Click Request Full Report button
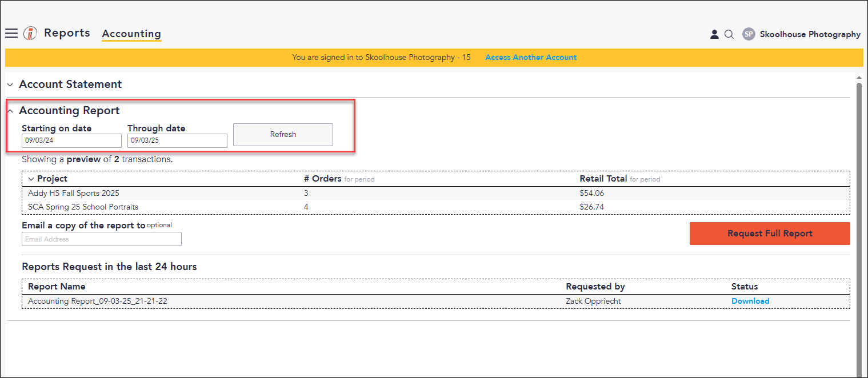The width and height of the screenshot is (868, 378). click(770, 234)
